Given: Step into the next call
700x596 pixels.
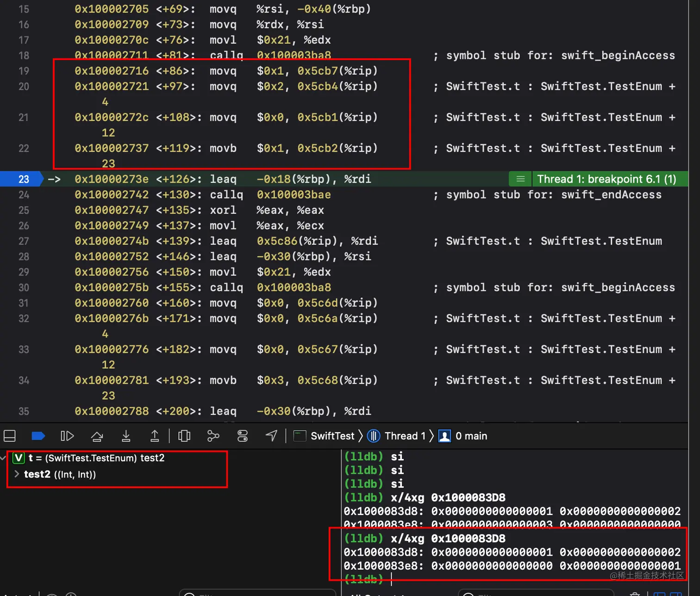Looking at the screenshot, I should (126, 436).
